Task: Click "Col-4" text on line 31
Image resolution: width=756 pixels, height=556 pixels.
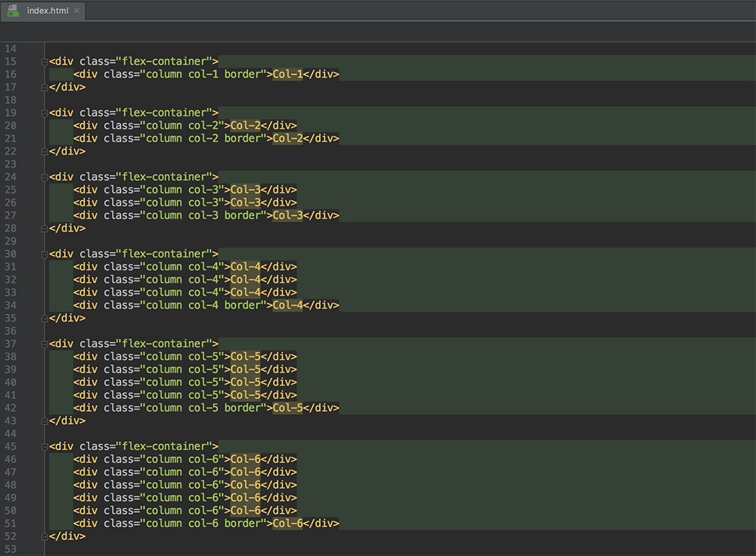Action: pos(246,267)
